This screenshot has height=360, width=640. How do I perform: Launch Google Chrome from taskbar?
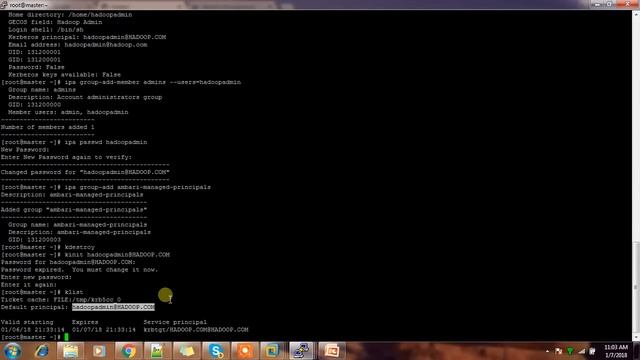[x=128, y=351]
